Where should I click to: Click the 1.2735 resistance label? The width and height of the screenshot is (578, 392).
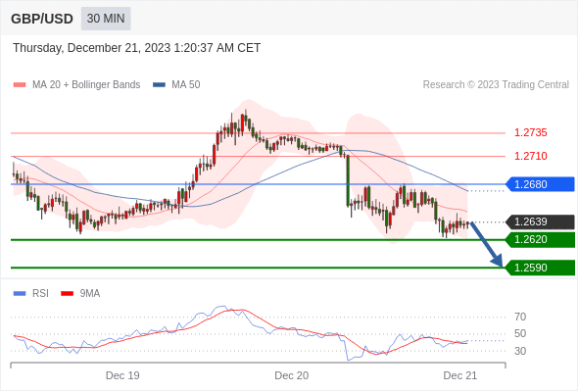(530, 132)
